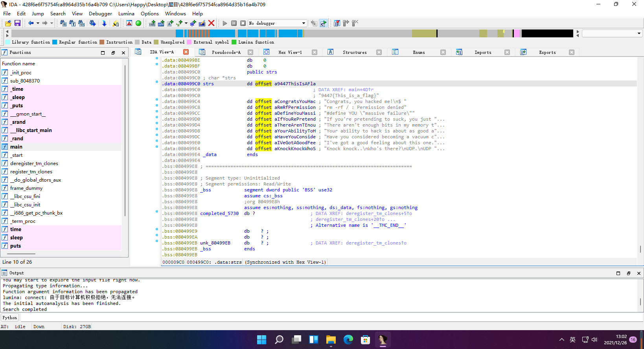This screenshot has height=349, width=644.
Task: Close the Structures tab
Action: [x=379, y=52]
